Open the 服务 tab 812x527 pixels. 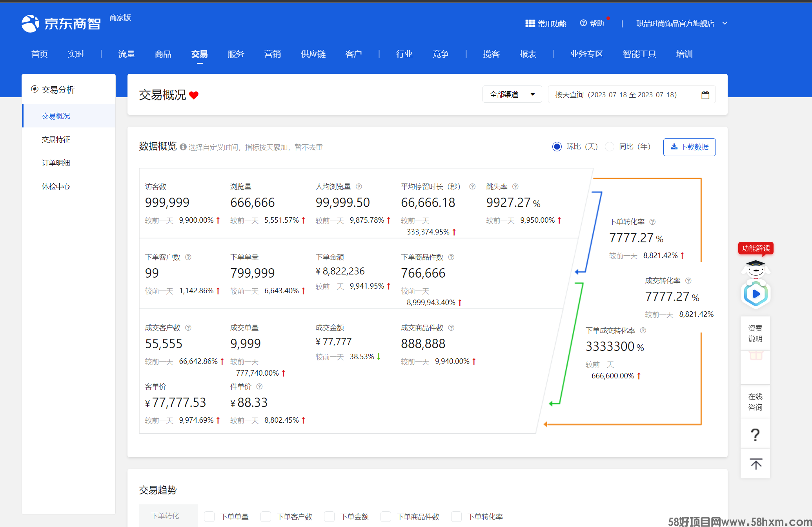click(x=236, y=54)
